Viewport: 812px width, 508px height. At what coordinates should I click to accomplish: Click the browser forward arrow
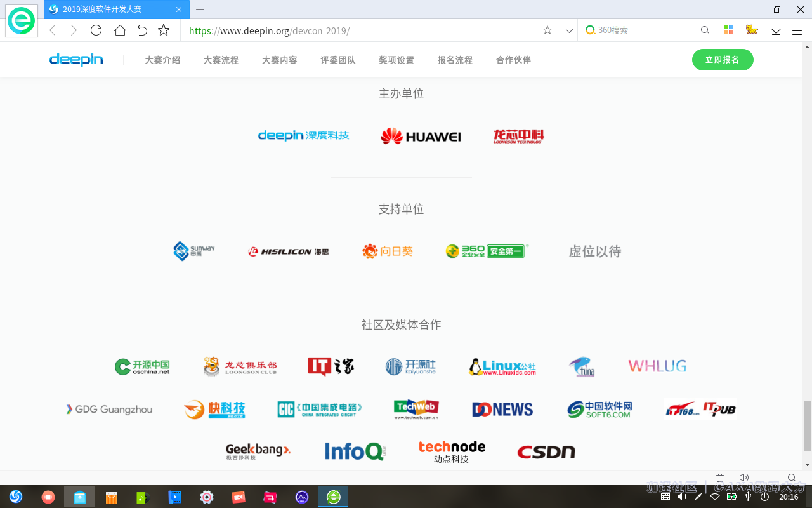[x=74, y=30]
